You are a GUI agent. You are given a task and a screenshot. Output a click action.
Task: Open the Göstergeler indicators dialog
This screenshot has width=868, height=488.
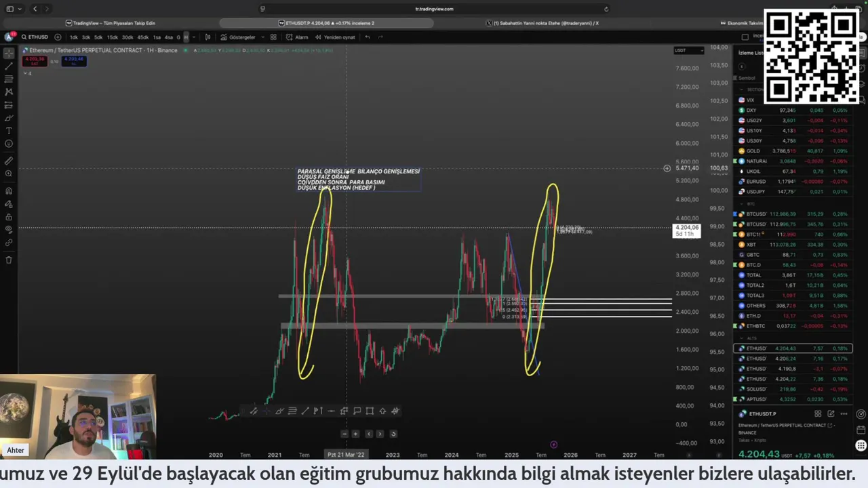[237, 37]
